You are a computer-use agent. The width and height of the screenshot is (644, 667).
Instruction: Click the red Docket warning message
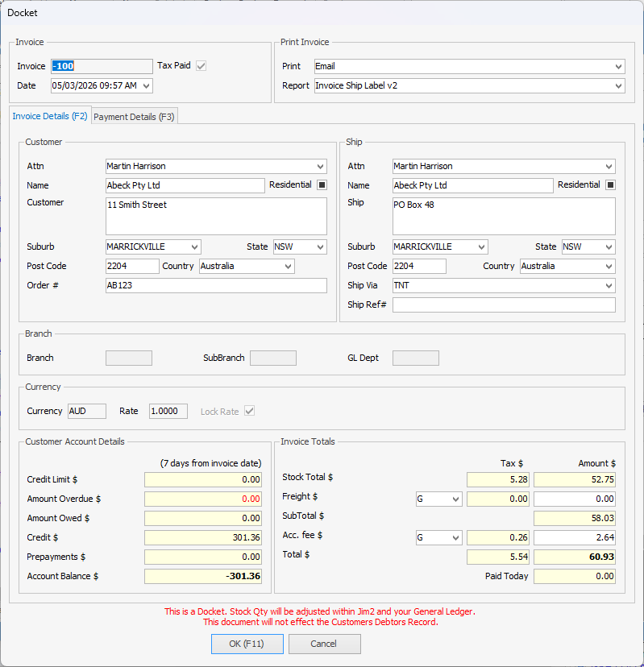tap(320, 617)
